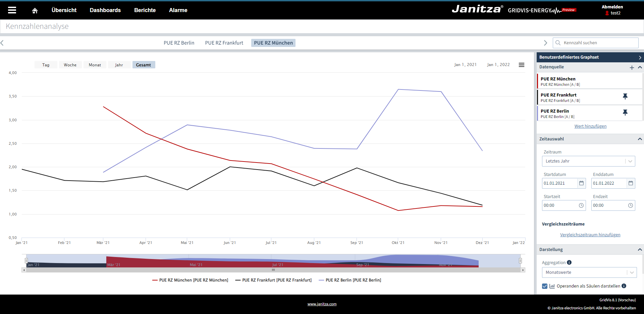Viewport: 644px width, 314px height.
Task: Open the Endzeit clock picker
Action: coord(630,205)
